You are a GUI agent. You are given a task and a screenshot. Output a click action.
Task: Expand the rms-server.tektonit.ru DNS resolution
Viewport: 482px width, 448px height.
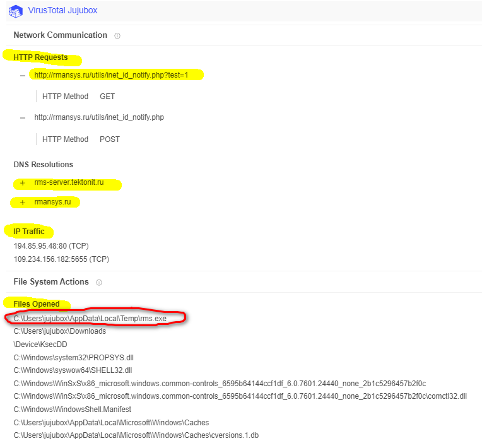(x=23, y=183)
